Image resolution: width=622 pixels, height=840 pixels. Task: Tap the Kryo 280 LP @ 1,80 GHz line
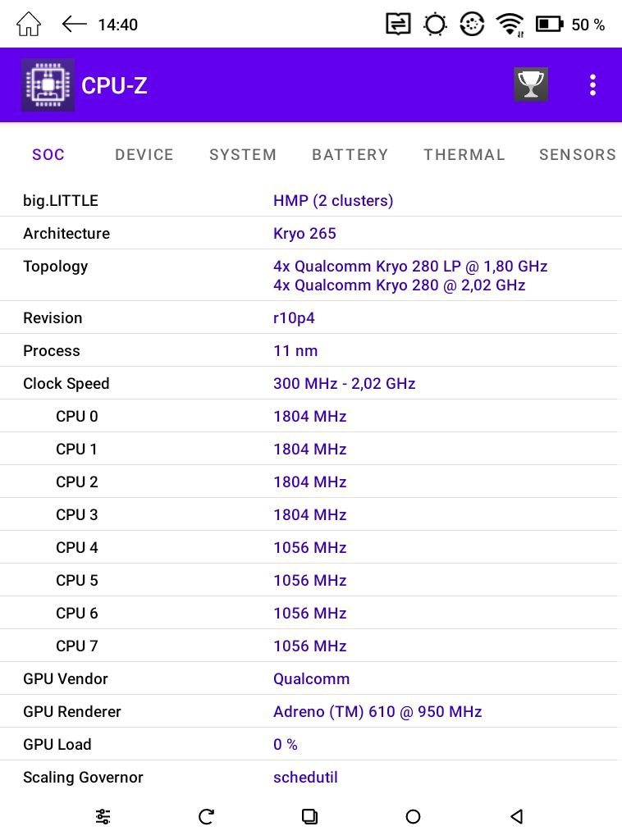pyautogui.click(x=410, y=267)
